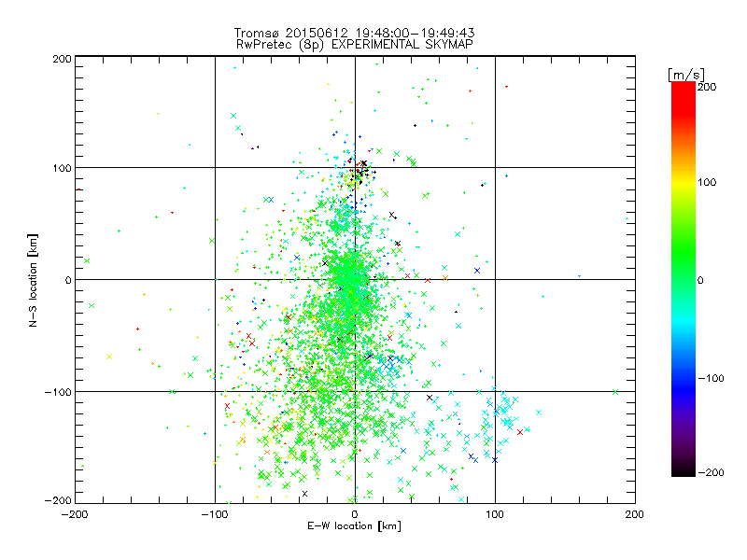Click the subtitle 'RwPretec (8p) EXPERIMENTAL SKYMAP'
The image size is (747, 560).
pos(355,45)
